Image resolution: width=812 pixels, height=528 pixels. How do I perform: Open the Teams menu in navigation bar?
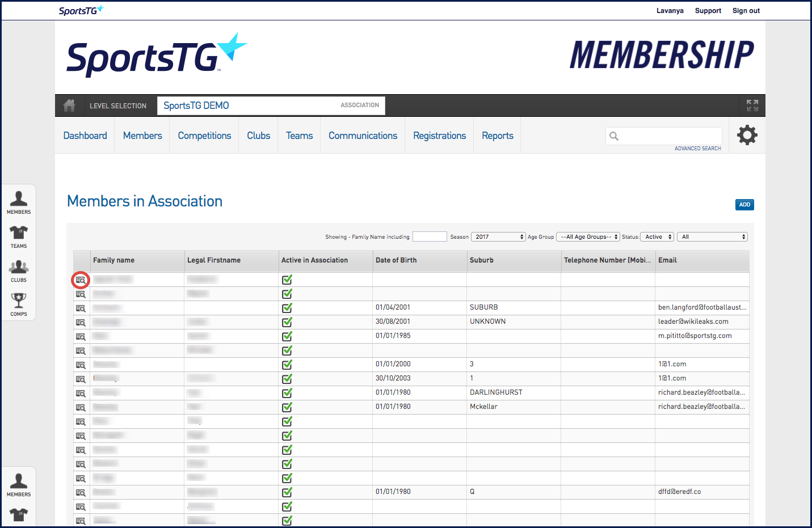(299, 136)
